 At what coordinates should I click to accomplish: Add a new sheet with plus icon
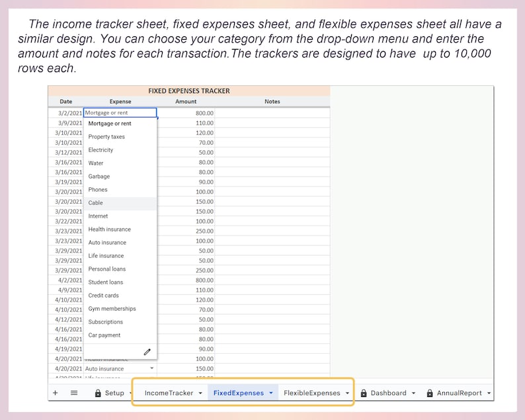pyautogui.click(x=56, y=392)
